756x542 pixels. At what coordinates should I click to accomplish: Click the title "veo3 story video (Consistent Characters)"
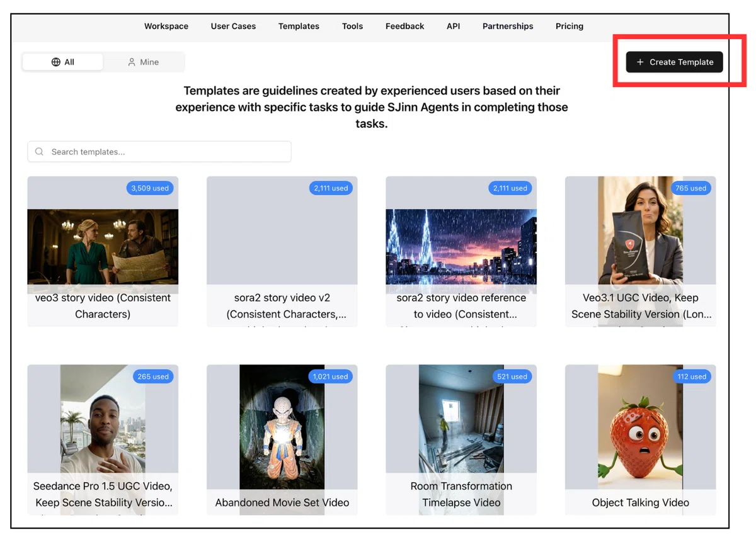tap(103, 306)
